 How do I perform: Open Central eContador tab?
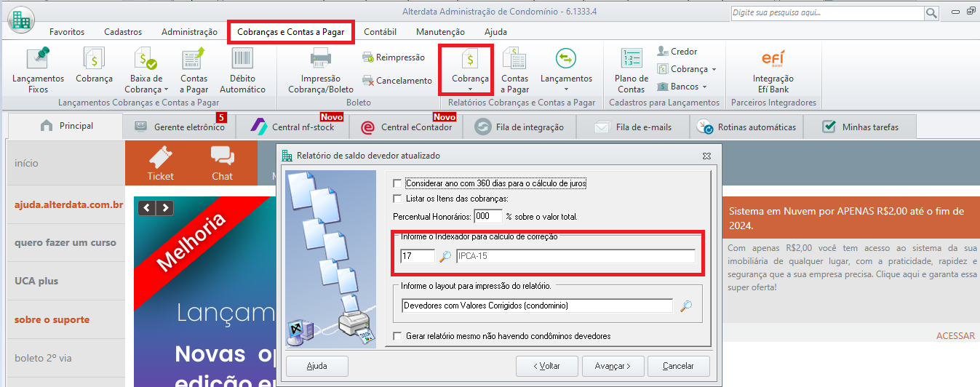pyautogui.click(x=407, y=127)
